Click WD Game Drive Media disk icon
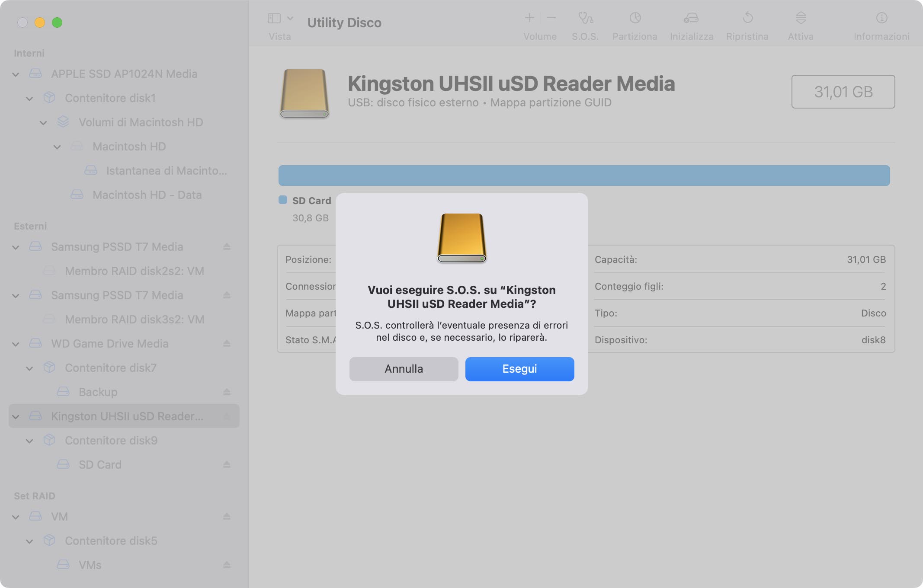 coord(35,343)
